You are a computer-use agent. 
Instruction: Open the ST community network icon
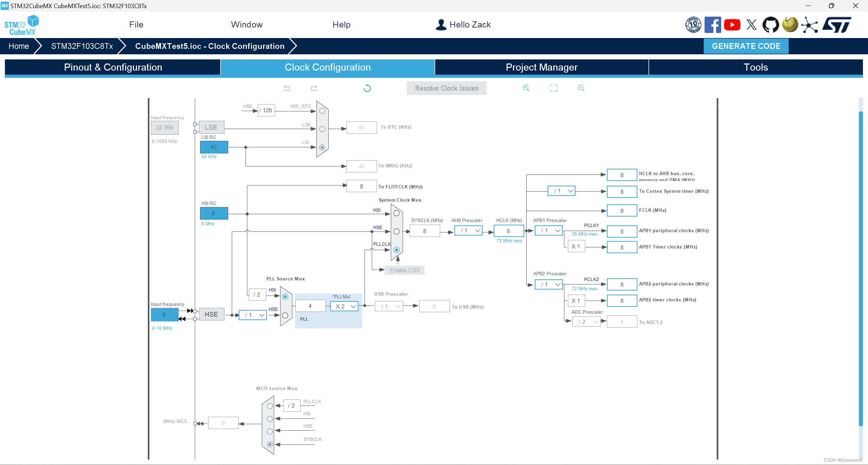coord(810,25)
